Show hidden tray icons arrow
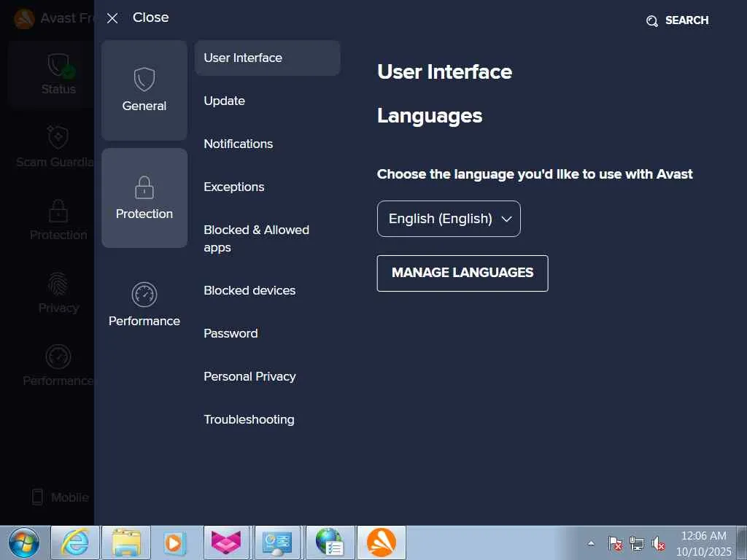Screen dimensions: 747x560 [591, 542]
